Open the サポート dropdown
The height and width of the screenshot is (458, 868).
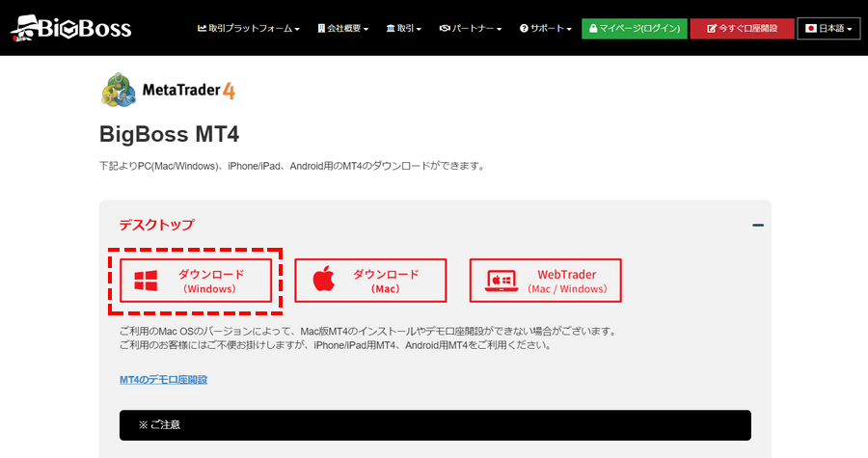(x=546, y=28)
